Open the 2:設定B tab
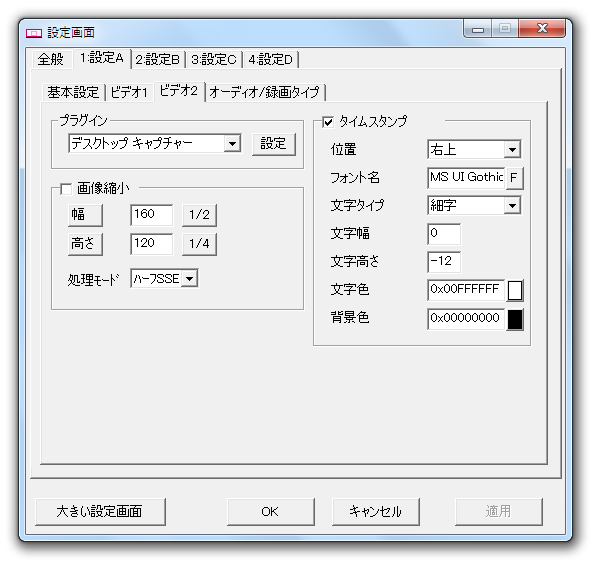 (157, 60)
